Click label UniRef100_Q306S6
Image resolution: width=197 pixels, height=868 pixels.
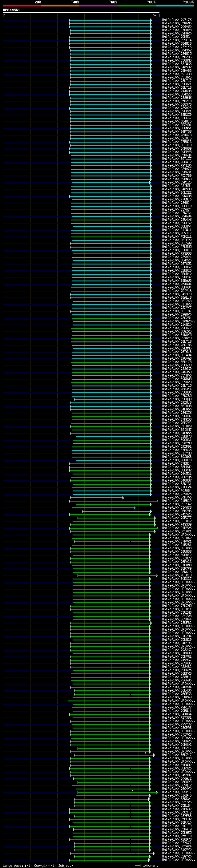[x=177, y=507]
